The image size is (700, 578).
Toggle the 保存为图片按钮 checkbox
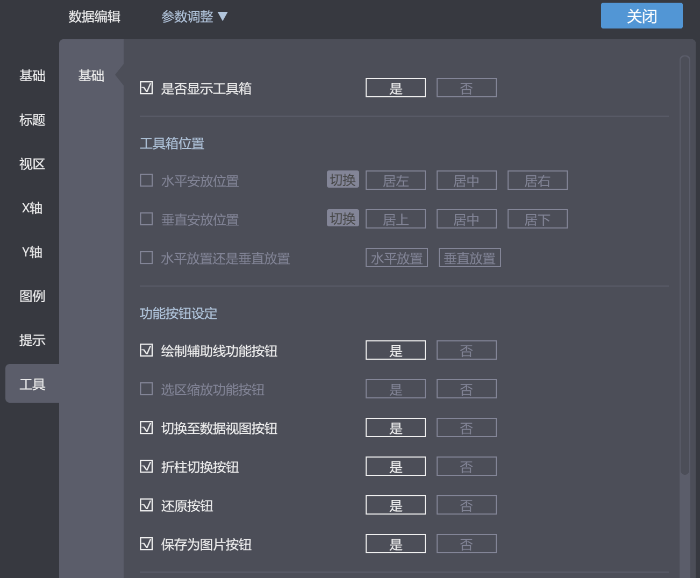146,544
